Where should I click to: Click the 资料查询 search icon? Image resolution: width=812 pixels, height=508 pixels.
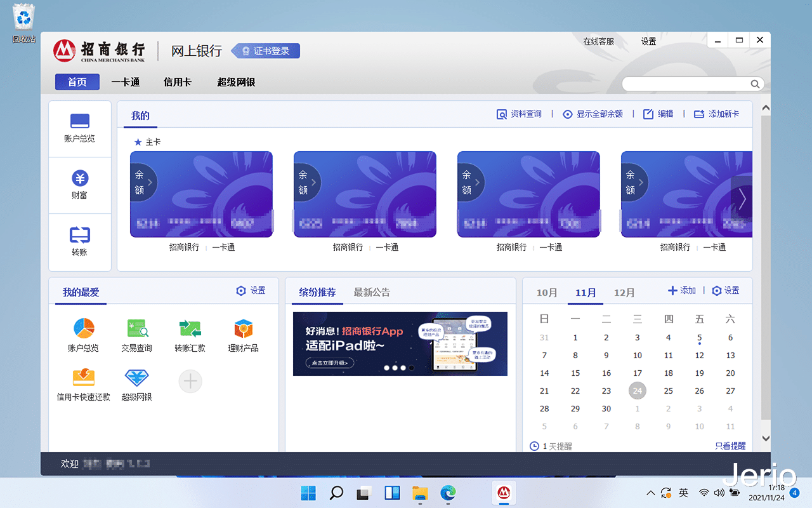click(502, 114)
